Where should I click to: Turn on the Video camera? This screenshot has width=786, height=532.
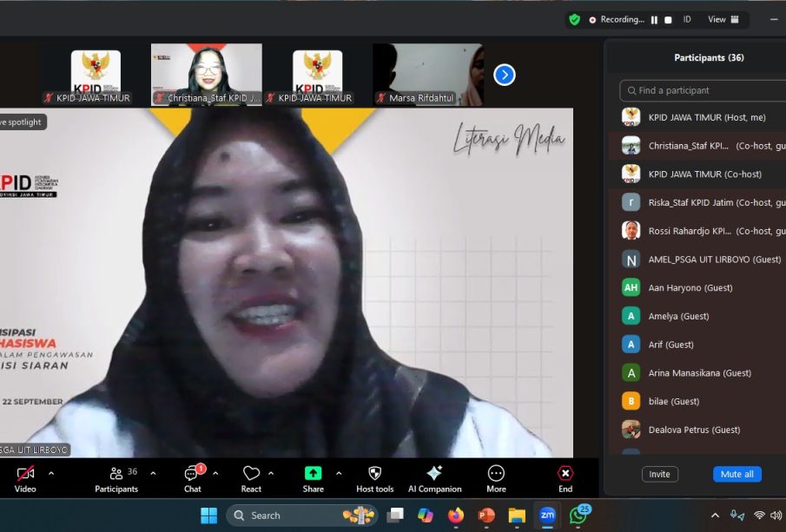click(25, 474)
